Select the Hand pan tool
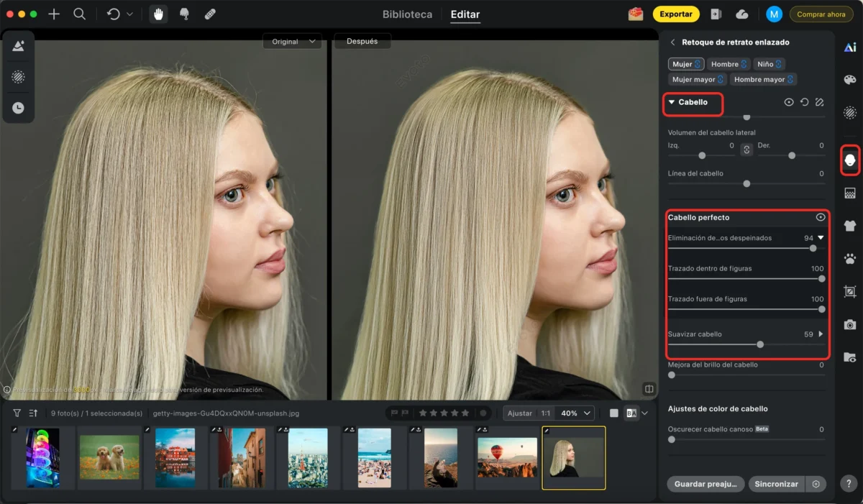Image resolution: width=863 pixels, height=504 pixels. tap(158, 14)
